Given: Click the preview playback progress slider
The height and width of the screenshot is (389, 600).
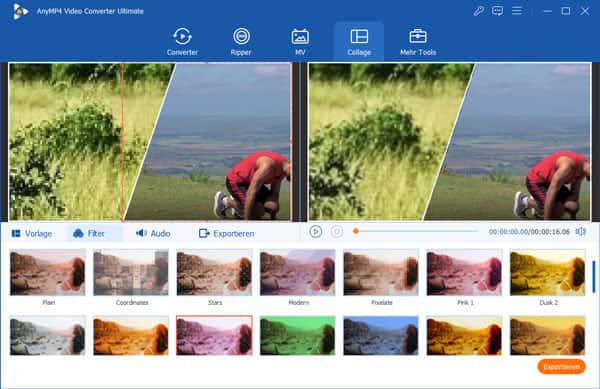Looking at the screenshot, I should (415, 231).
